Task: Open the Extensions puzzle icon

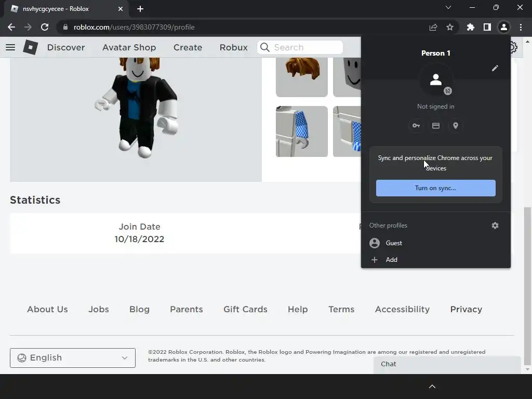Action: point(471,27)
